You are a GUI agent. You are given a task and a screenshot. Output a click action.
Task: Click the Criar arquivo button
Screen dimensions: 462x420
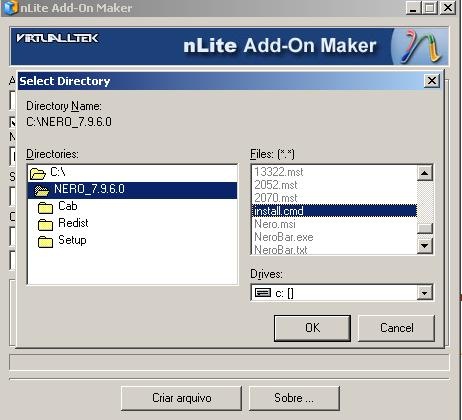pos(181,398)
